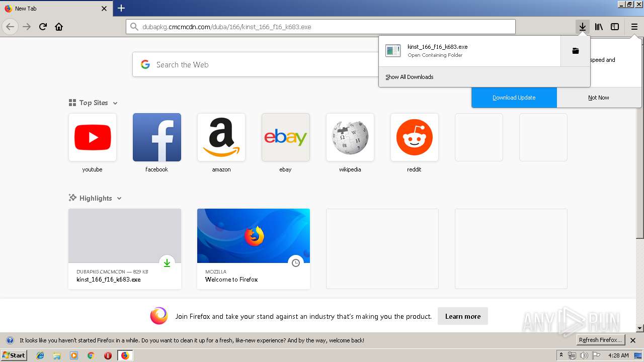Click the Back navigation arrow
Viewport: 644px width, 362px height.
pyautogui.click(x=10, y=27)
